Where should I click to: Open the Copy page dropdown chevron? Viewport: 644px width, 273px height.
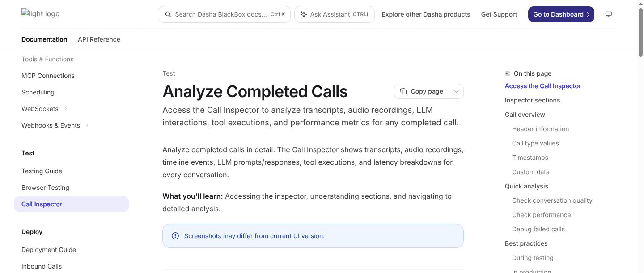pos(456,91)
